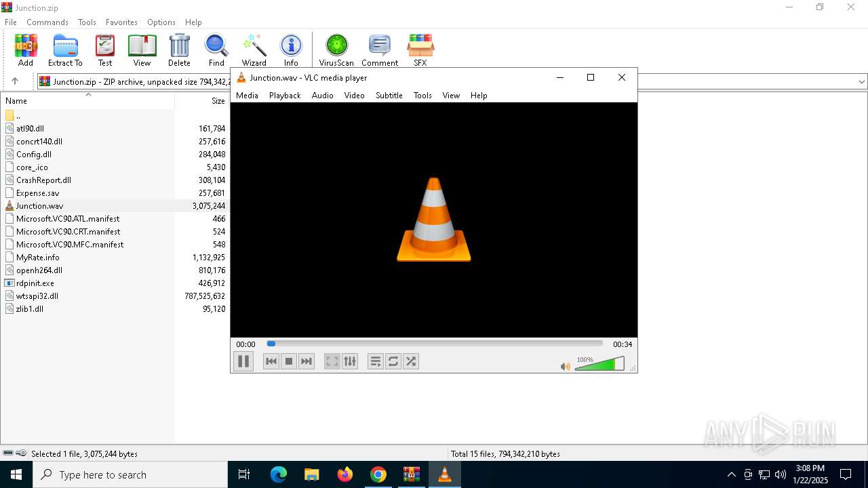Open the VLC Subtitle menu
Screen dimensions: 868x488
[x=389, y=96]
